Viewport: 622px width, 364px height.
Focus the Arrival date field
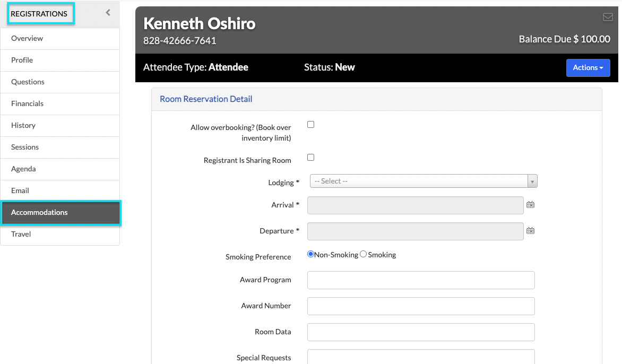click(416, 205)
